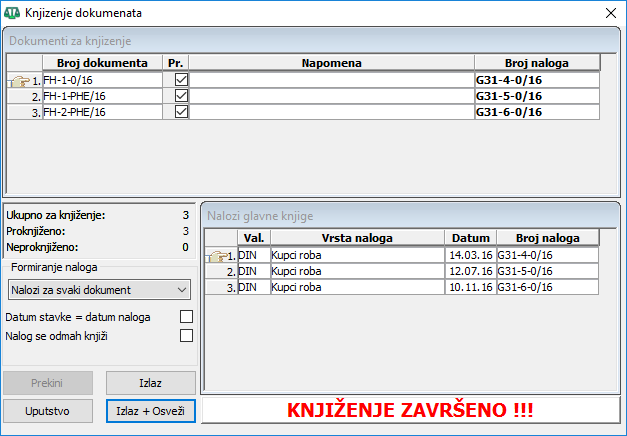Click hand pointer icon beside FH-1-0/16 row
This screenshot has height=436, width=627.
pos(19,81)
